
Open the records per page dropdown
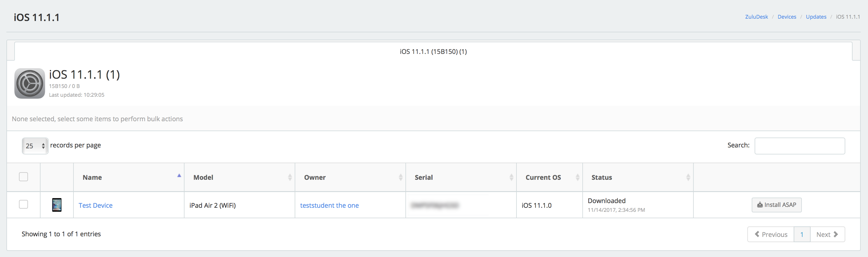click(x=35, y=145)
